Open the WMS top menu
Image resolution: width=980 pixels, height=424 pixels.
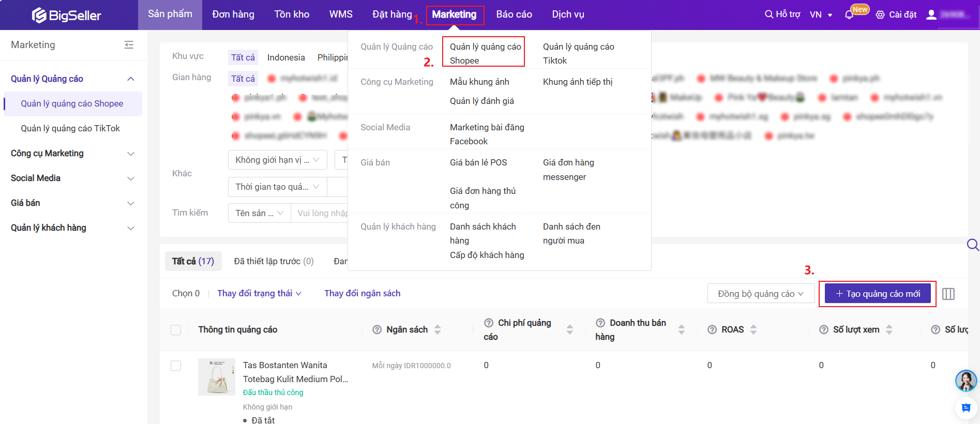(341, 14)
